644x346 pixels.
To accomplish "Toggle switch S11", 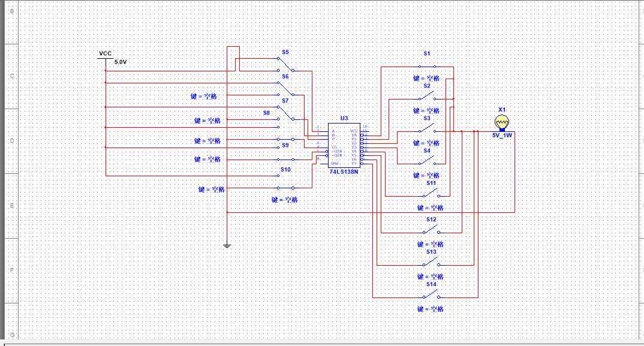I will pyautogui.click(x=431, y=194).
